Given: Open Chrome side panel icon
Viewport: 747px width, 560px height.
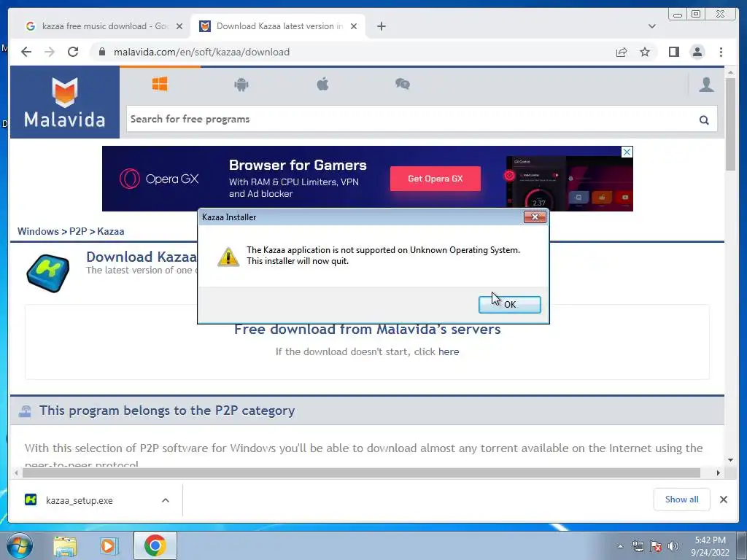Looking at the screenshot, I should 673,52.
